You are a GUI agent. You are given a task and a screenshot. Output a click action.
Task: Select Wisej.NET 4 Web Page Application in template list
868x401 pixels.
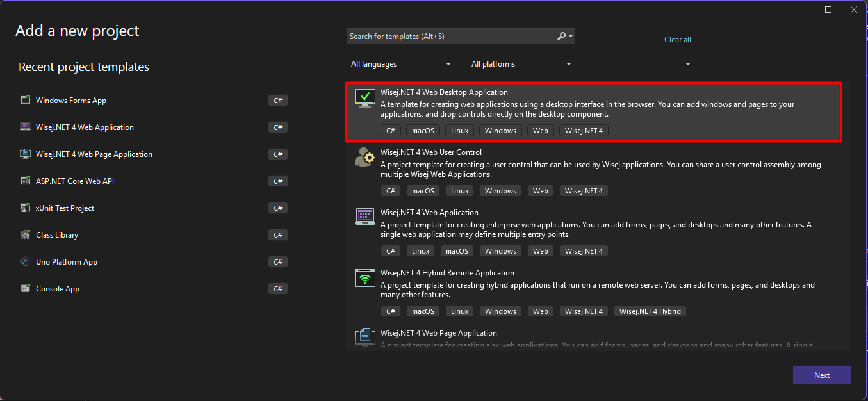coord(438,333)
